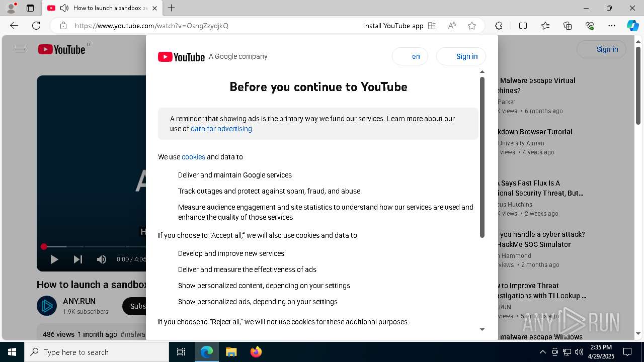The image size is (644, 362).
Task: Open File Explorer taskbar icon
Action: [231, 352]
